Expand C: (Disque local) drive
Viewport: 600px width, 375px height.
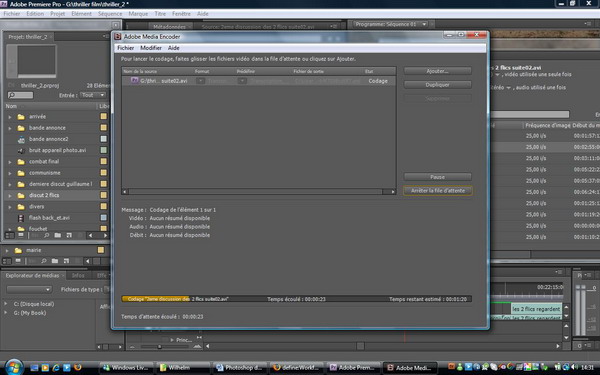point(6,304)
